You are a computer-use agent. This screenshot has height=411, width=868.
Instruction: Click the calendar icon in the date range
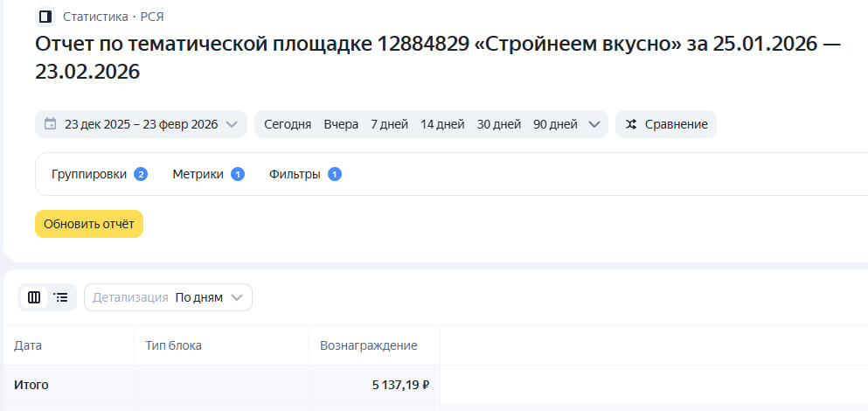[x=50, y=124]
